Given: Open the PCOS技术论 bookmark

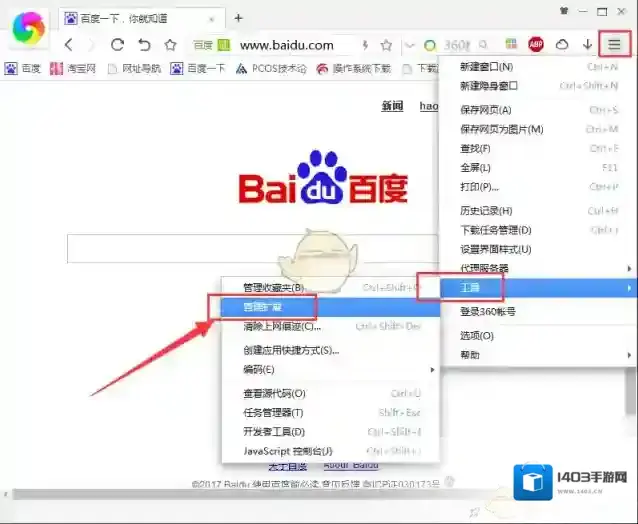Looking at the screenshot, I should (271, 69).
